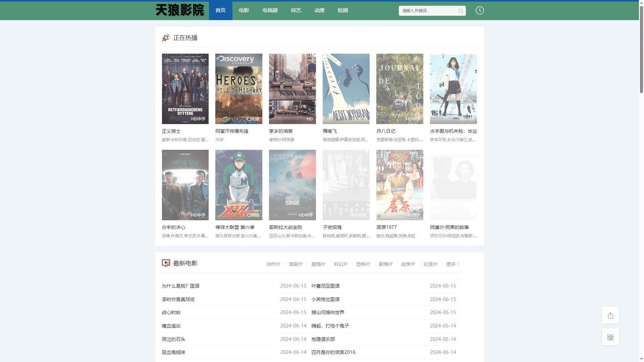Open the grid menu floating button
The image size is (644, 362).
point(610,337)
